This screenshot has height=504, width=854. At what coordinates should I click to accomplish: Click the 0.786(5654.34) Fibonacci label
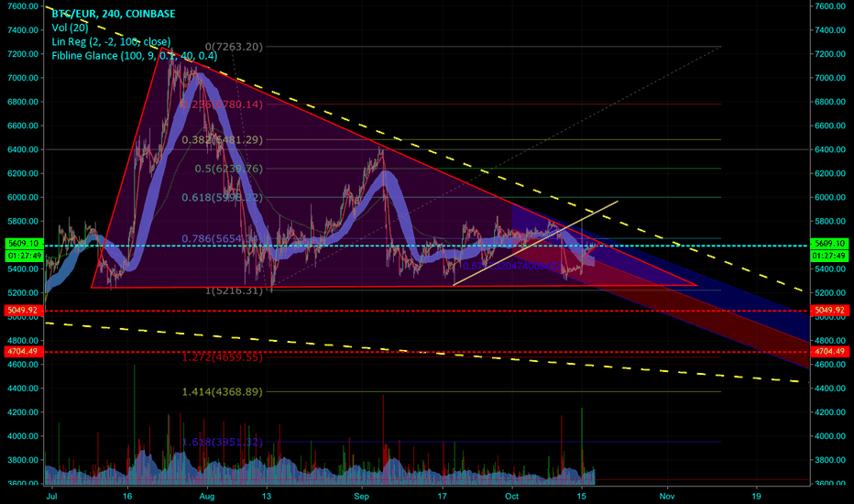pyautogui.click(x=223, y=238)
